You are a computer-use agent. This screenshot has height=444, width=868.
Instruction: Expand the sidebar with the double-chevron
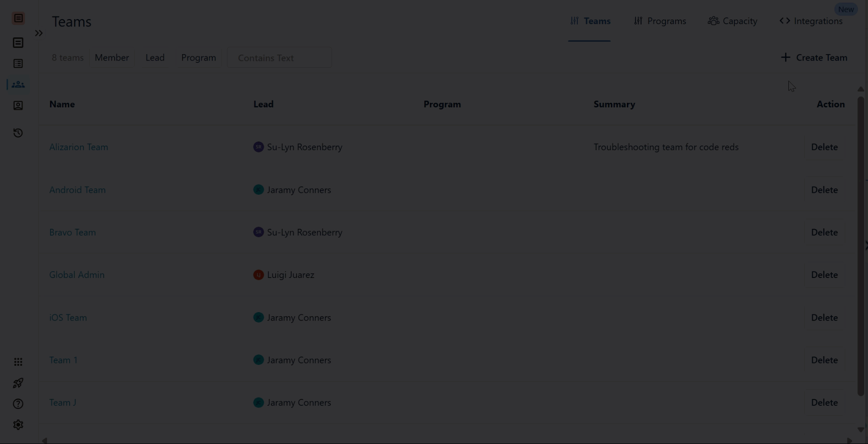coord(39,33)
